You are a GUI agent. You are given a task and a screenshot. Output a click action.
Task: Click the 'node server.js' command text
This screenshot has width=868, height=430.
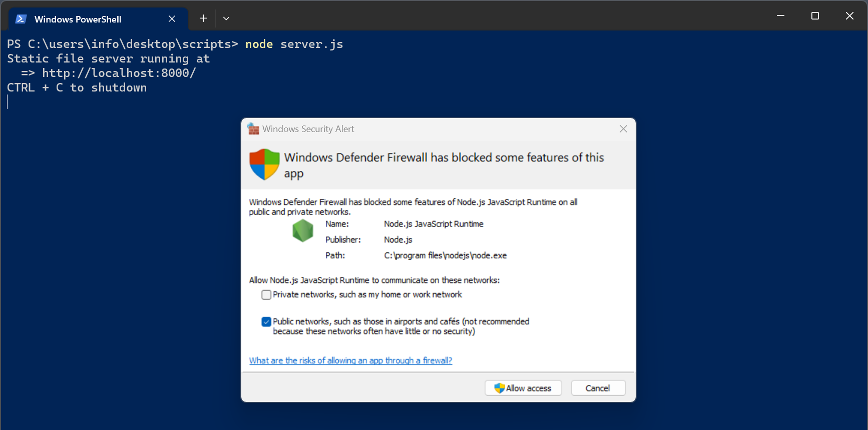click(294, 44)
